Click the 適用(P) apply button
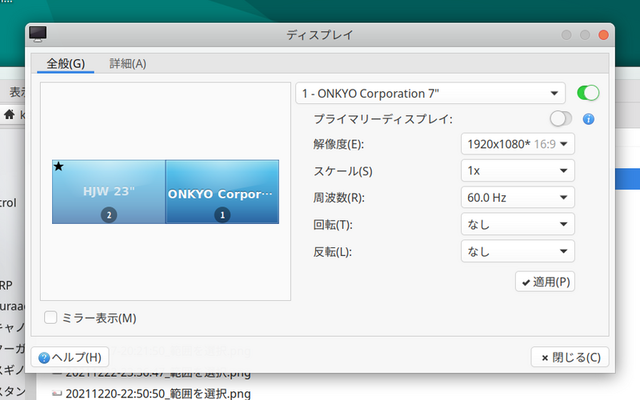The image size is (640, 400). tap(545, 282)
